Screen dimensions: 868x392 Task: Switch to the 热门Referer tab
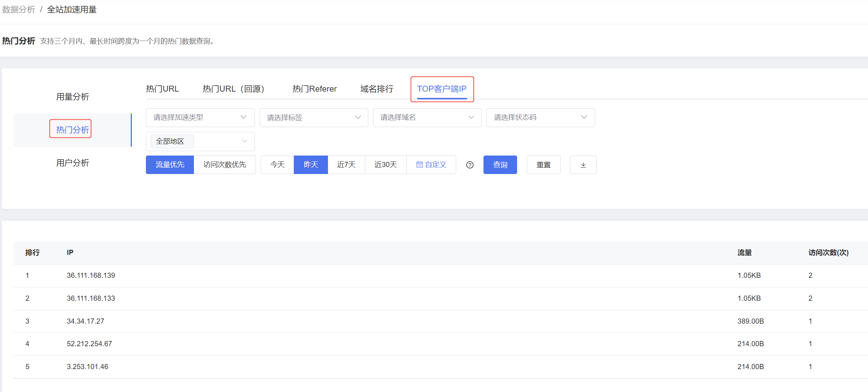click(x=314, y=89)
